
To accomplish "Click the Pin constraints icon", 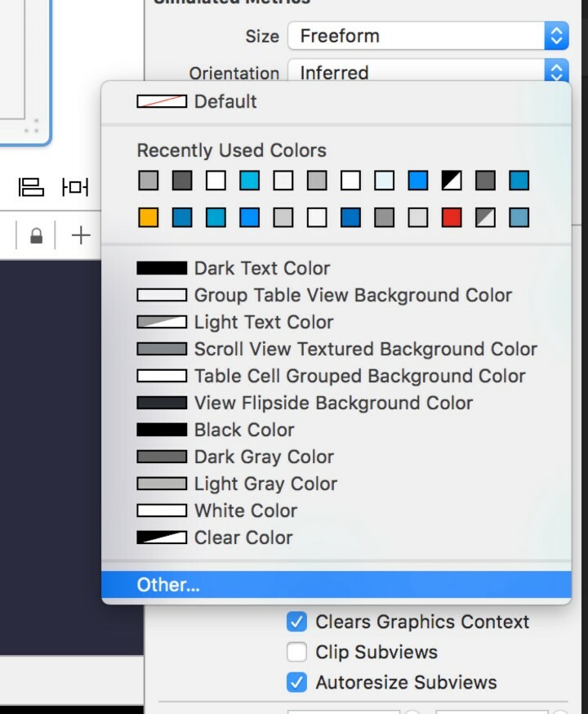I will (x=75, y=187).
